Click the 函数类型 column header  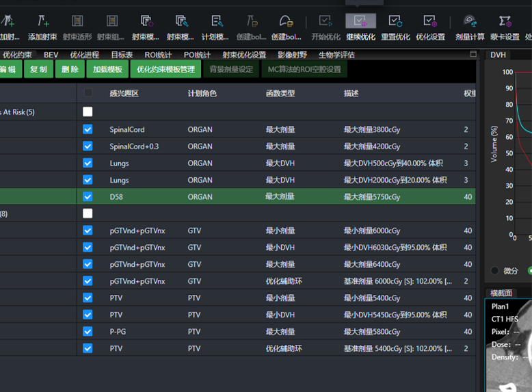[x=280, y=93]
